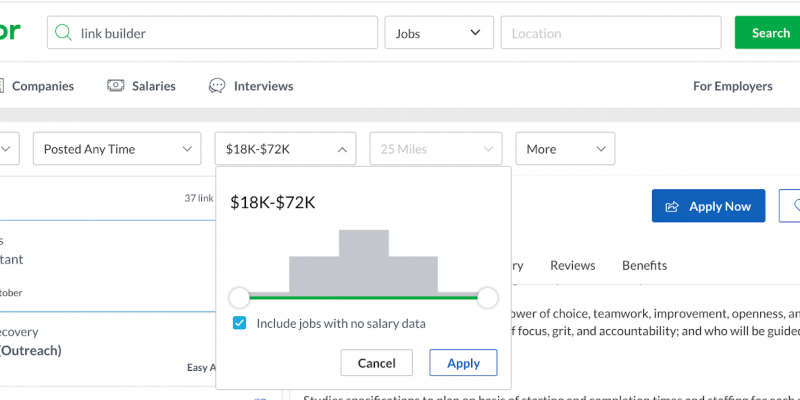
Task: Switch to the Reviews tab
Action: pos(573,265)
